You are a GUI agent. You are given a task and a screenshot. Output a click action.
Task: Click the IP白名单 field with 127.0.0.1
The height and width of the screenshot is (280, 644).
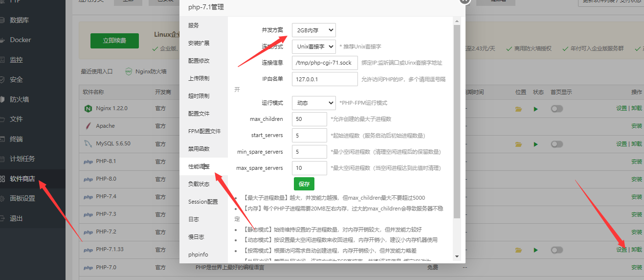click(x=325, y=79)
